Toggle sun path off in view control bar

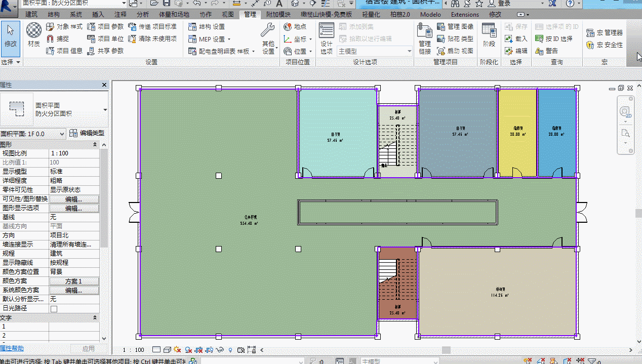tap(177, 350)
